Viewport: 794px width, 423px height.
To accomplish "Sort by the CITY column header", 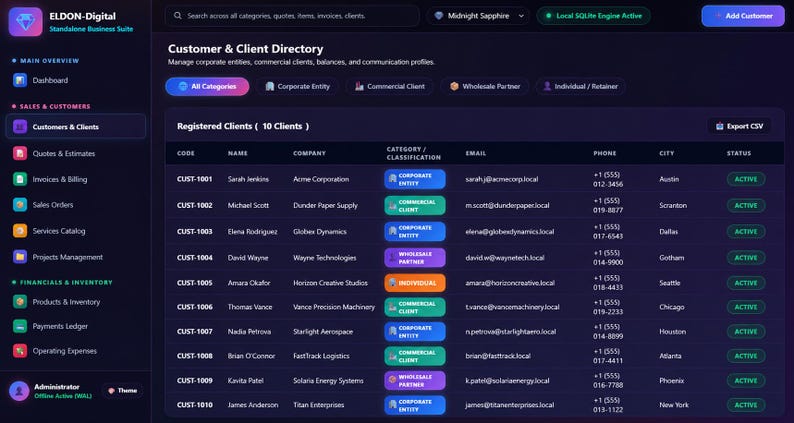I will pyautogui.click(x=666, y=153).
